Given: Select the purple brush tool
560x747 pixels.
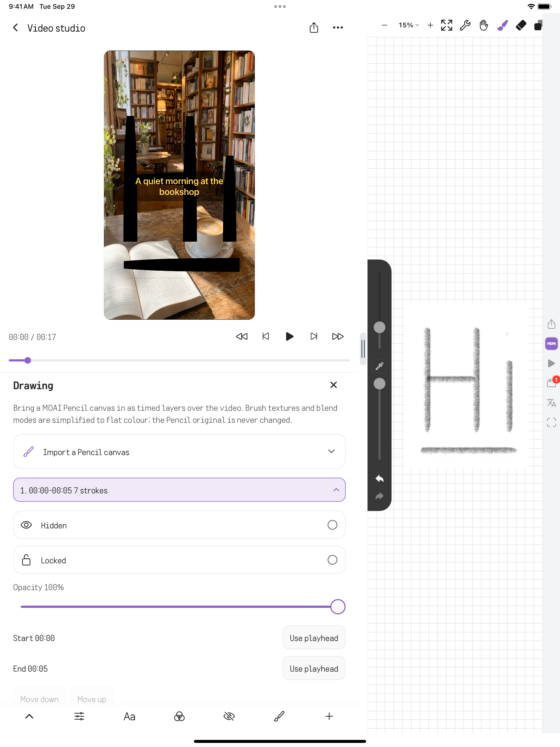Looking at the screenshot, I should [x=502, y=25].
